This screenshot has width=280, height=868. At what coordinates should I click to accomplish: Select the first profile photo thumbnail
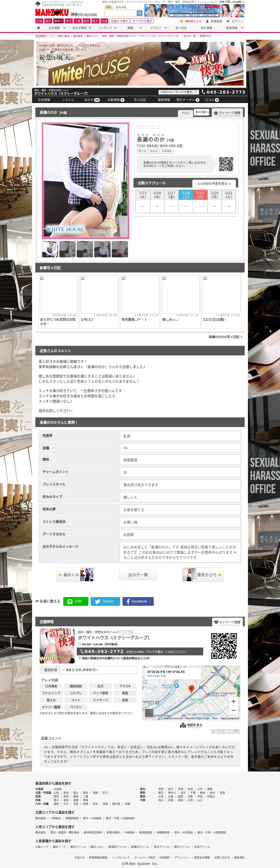click(x=50, y=249)
